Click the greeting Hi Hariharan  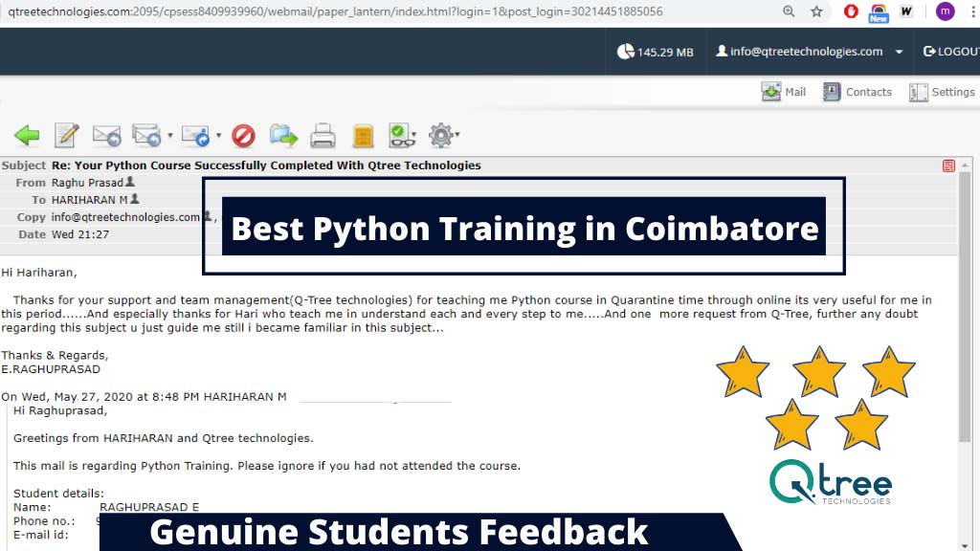(38, 273)
